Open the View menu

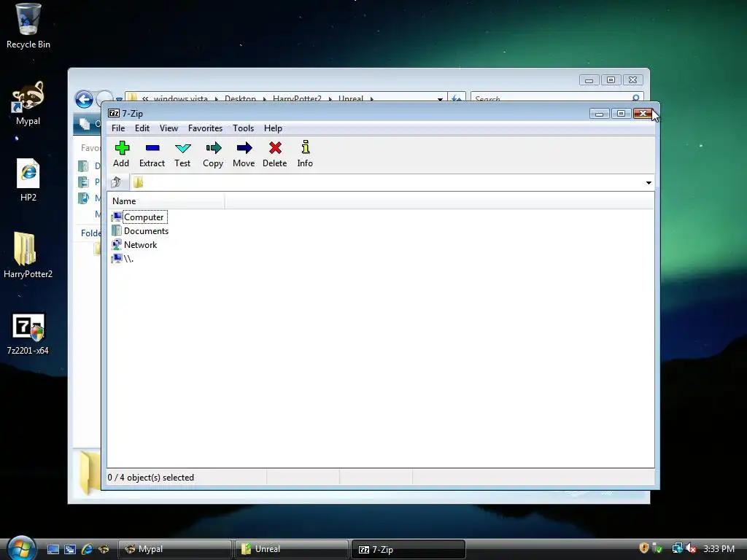169,128
